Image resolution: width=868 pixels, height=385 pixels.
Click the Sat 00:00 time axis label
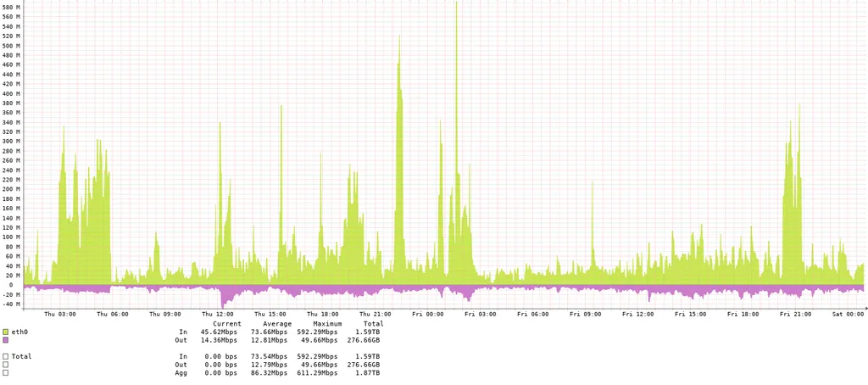point(850,314)
